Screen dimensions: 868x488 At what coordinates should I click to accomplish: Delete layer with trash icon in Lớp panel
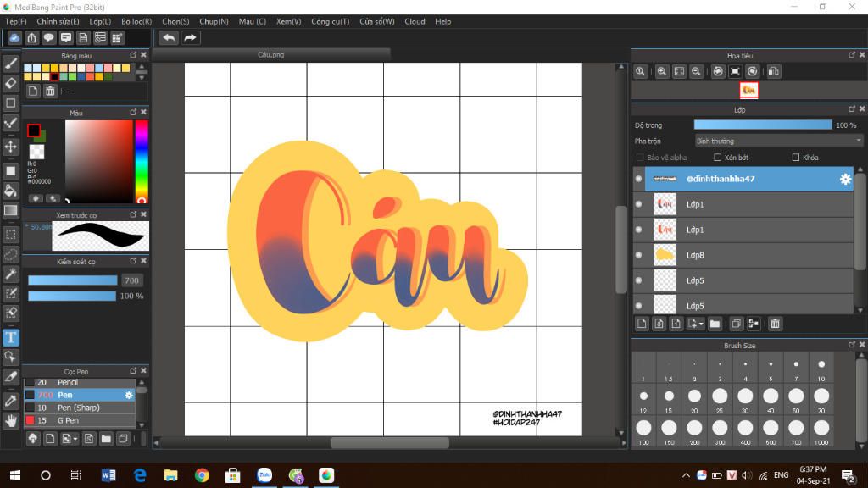pyautogui.click(x=775, y=324)
